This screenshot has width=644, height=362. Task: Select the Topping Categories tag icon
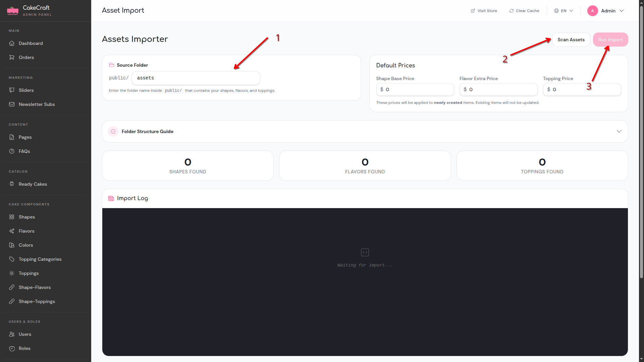point(12,259)
